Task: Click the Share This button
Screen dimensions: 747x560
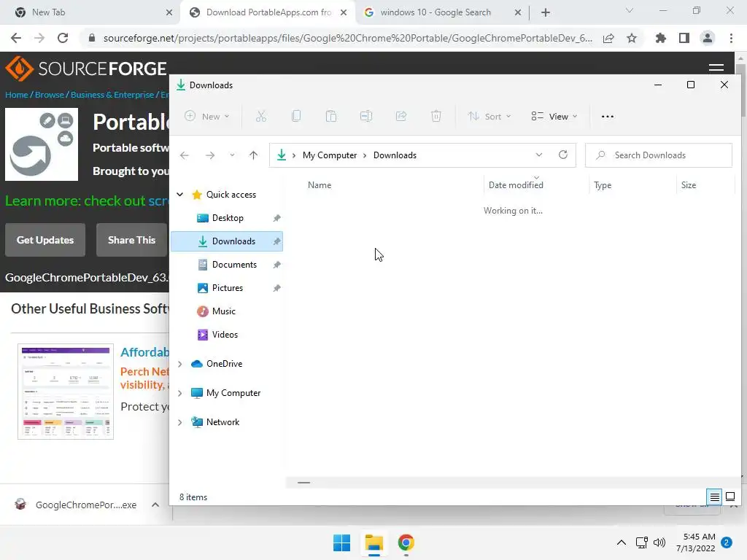Action: (x=131, y=240)
